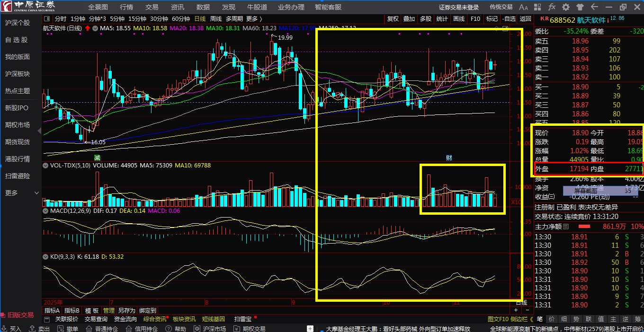Click the 中原证券 logo

28,6
